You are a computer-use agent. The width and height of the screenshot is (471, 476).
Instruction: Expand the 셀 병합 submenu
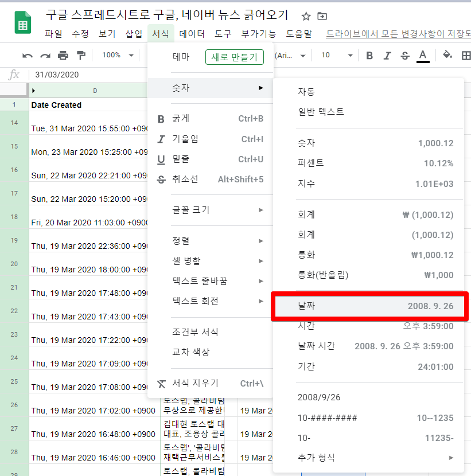pos(210,261)
